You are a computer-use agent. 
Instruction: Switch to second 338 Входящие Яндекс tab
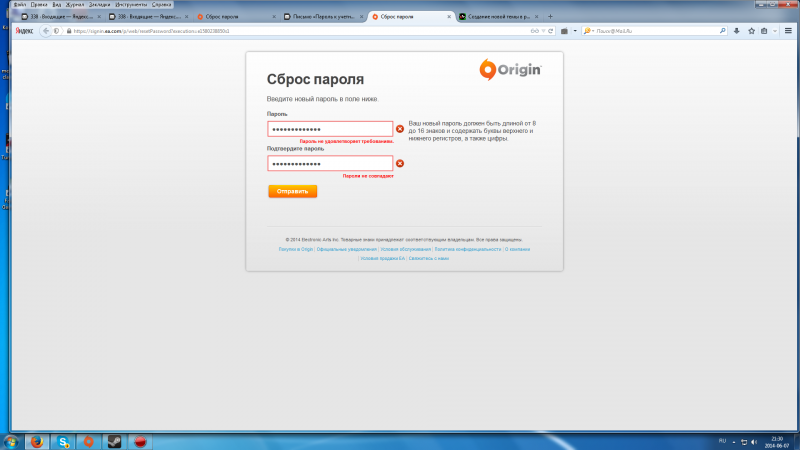tap(148, 17)
